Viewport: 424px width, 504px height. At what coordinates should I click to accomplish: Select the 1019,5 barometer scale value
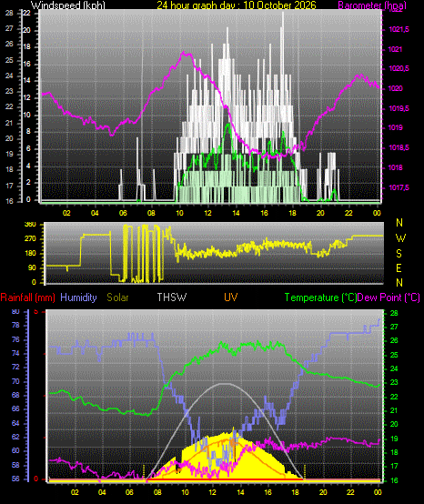tap(399, 108)
